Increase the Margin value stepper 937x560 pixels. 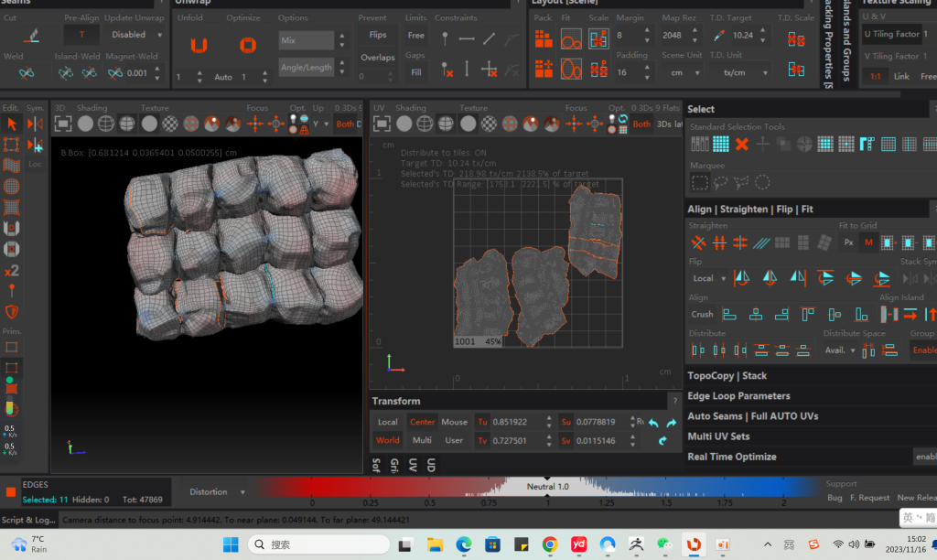pos(647,30)
